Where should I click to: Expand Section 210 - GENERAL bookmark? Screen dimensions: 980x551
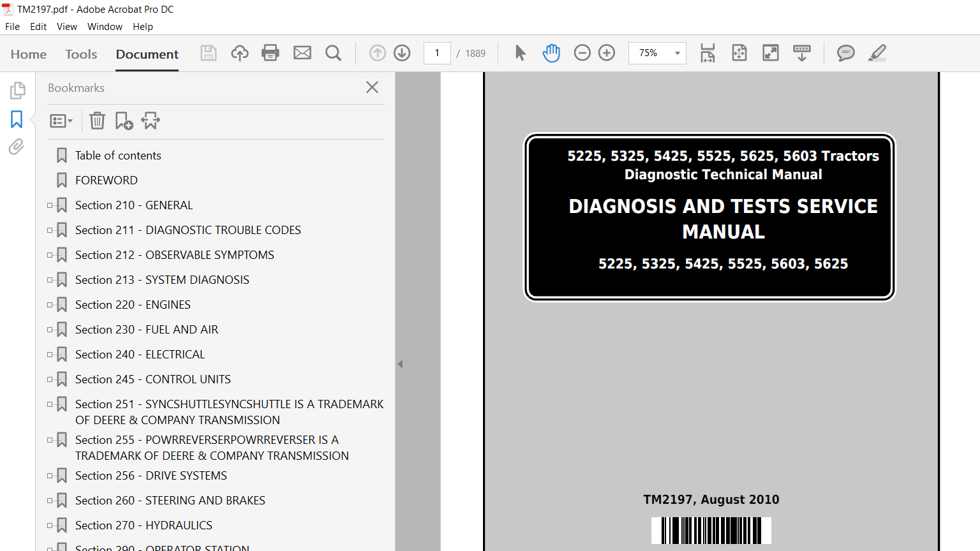[x=50, y=205]
